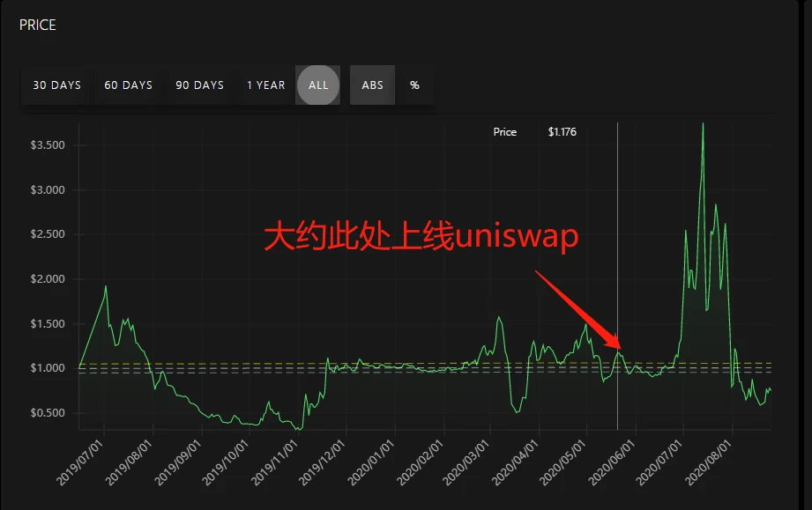This screenshot has width=812, height=510.
Task: Click the 2019/08/01 x-axis date label
Action: [129, 462]
